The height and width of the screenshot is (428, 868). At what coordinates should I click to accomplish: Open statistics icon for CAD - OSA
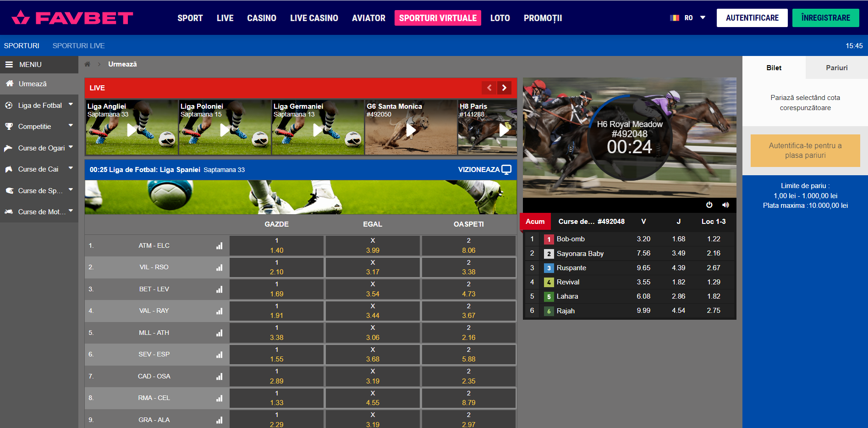[x=220, y=377]
